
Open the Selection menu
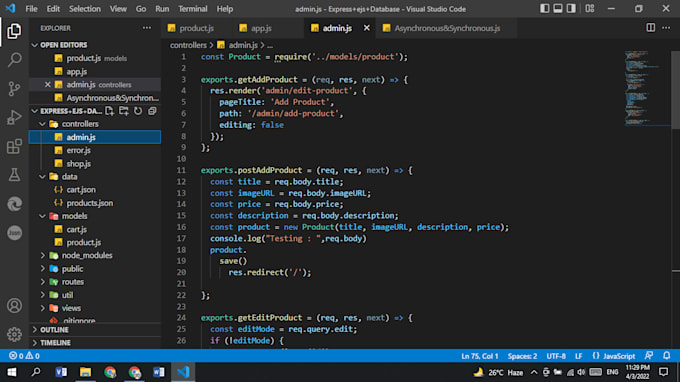pyautogui.click(x=85, y=9)
